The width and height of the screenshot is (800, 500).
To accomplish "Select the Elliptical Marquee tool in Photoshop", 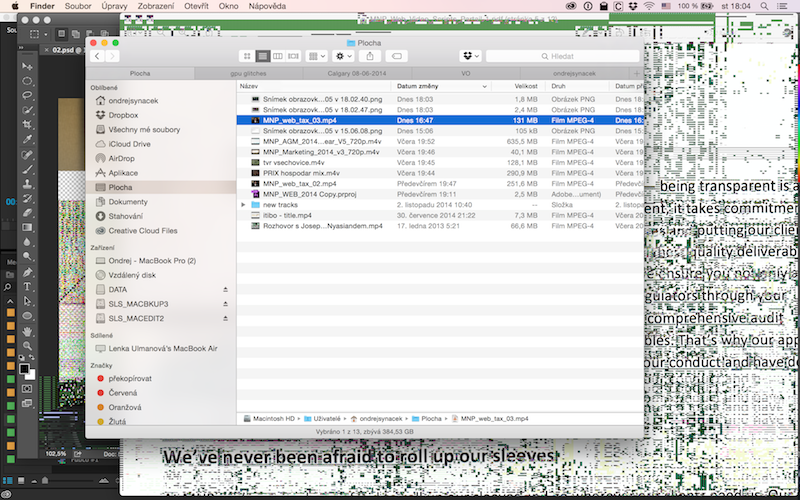I will coord(27,81).
